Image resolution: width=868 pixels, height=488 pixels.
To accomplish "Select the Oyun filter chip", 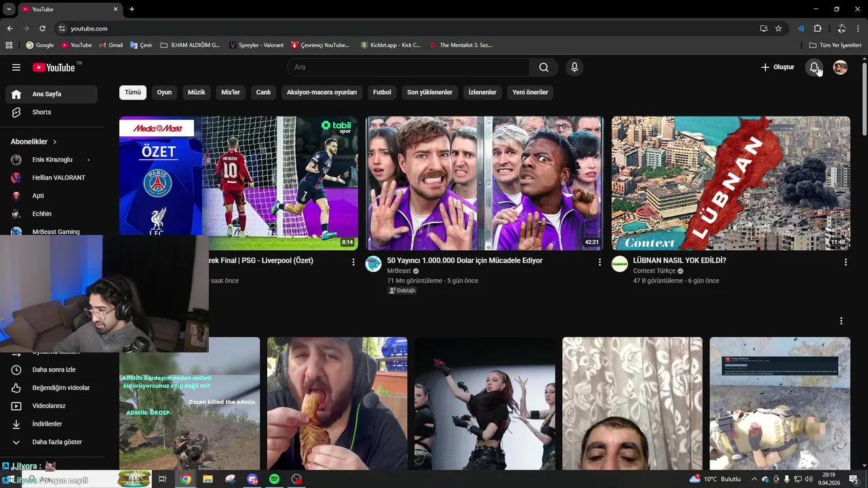I will point(165,92).
